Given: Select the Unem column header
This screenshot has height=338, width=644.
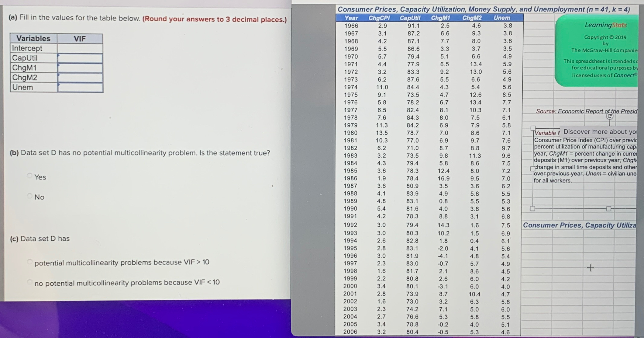Looking at the screenshot, I should (502, 18).
